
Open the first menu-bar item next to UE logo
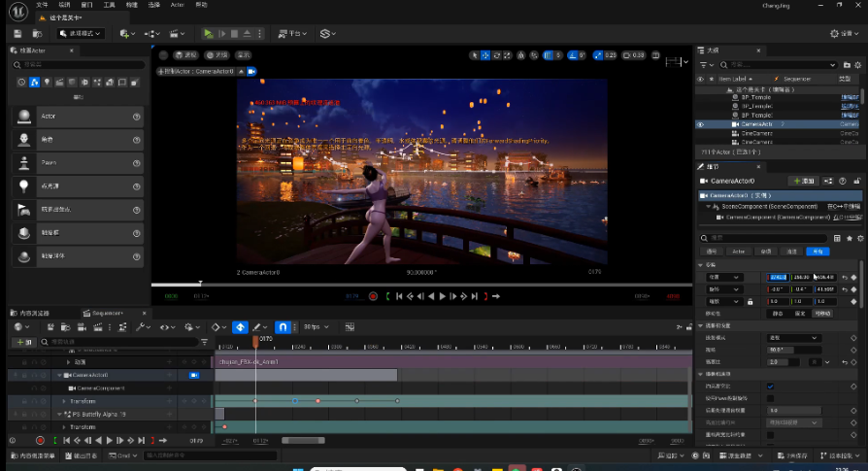click(x=42, y=5)
